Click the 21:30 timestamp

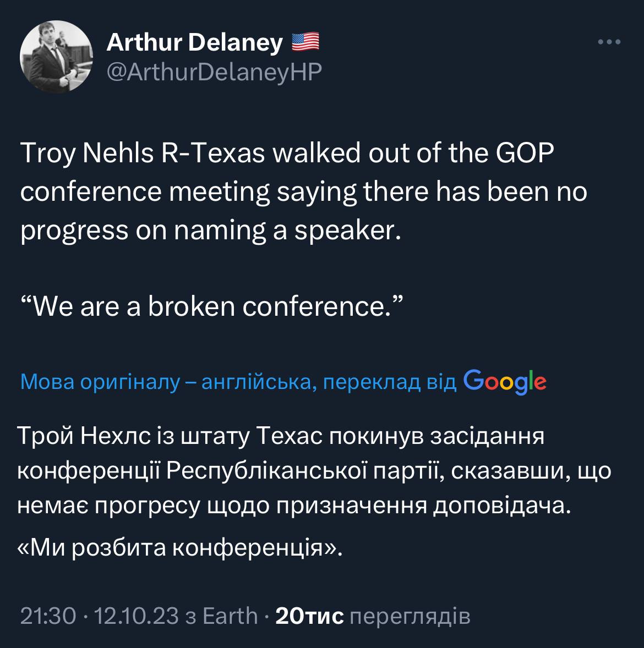click(x=47, y=616)
